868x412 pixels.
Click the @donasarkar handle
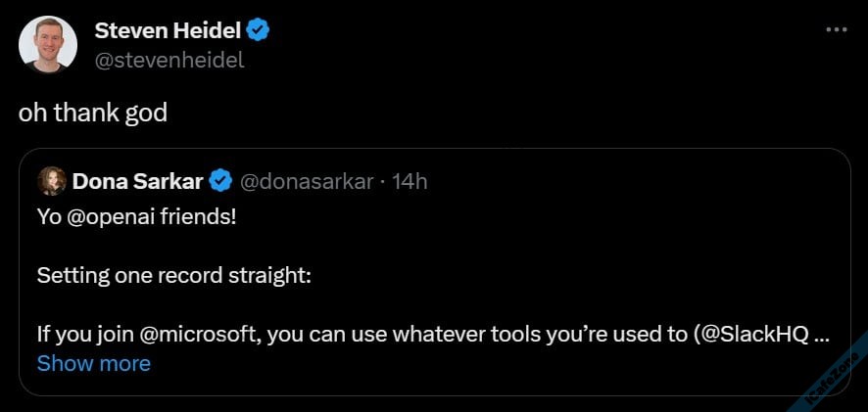(x=306, y=181)
